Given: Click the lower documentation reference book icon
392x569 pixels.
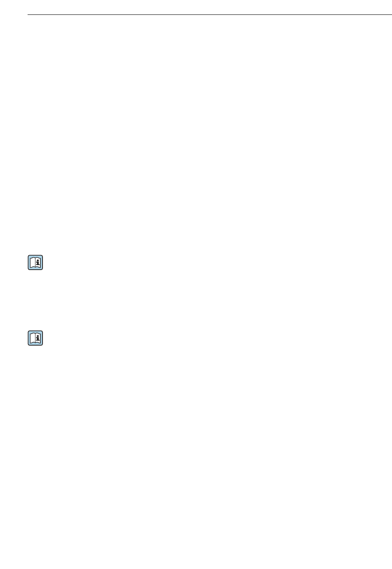Looking at the screenshot, I should coord(35,338).
